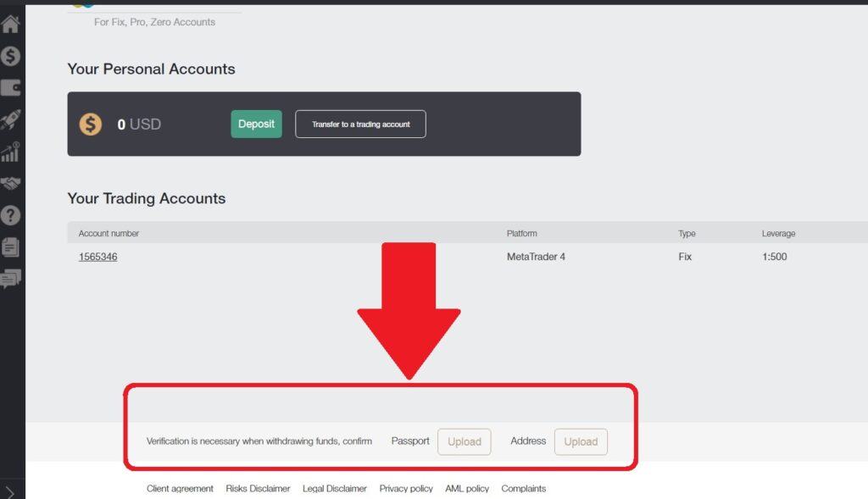Open the AML policy link
The image size is (868, 499).
point(467,489)
